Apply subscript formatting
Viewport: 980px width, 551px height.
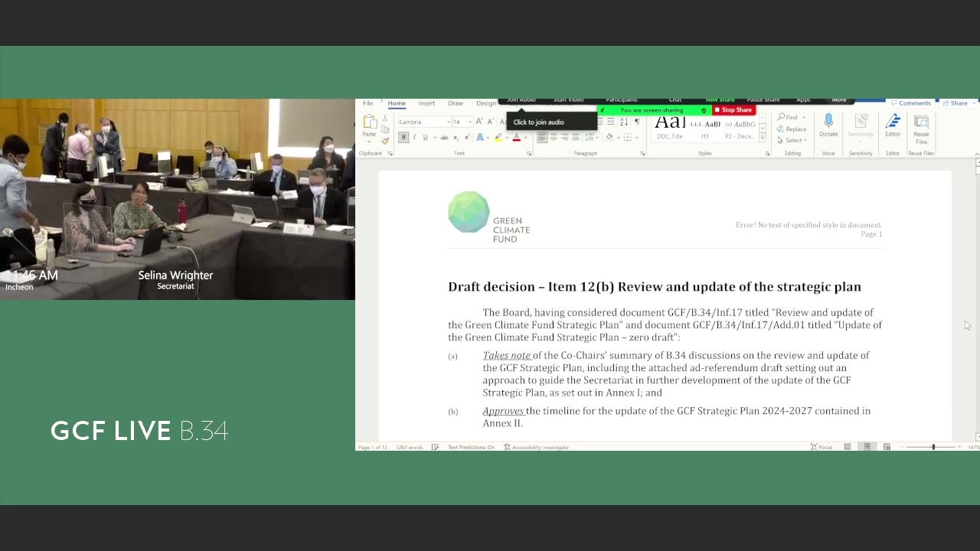pos(456,138)
